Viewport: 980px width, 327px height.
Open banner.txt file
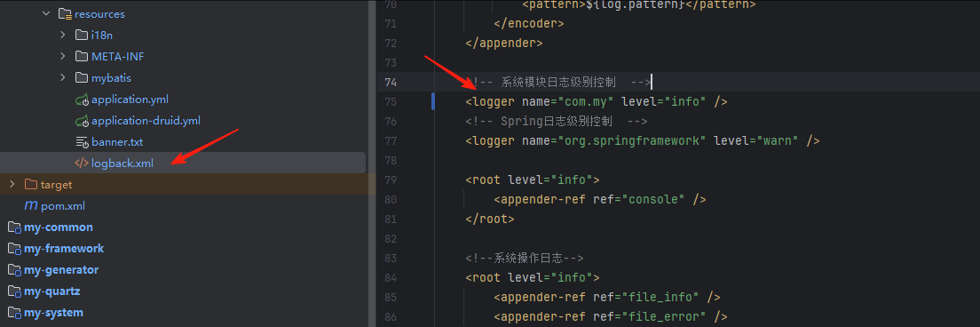point(117,142)
